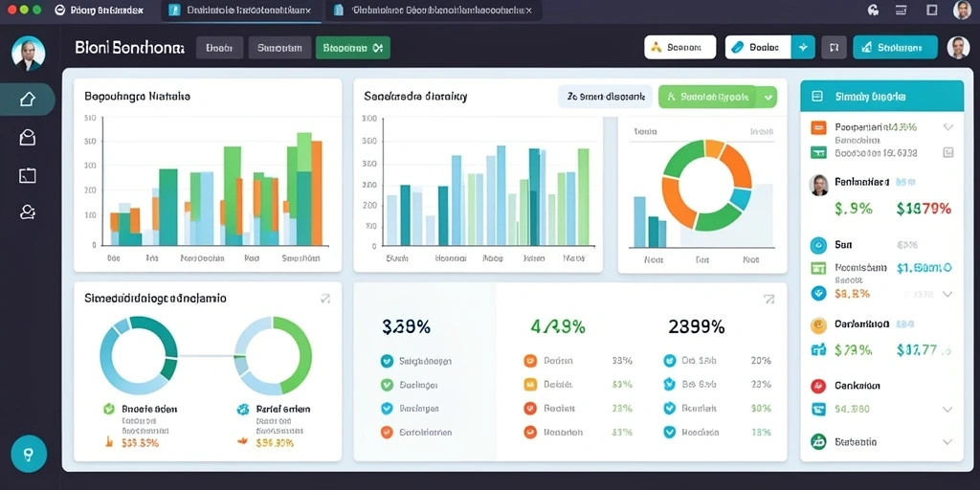This screenshot has width=980, height=490.
Task: Click the teal button with the chart icon in the header
Action: [895, 47]
